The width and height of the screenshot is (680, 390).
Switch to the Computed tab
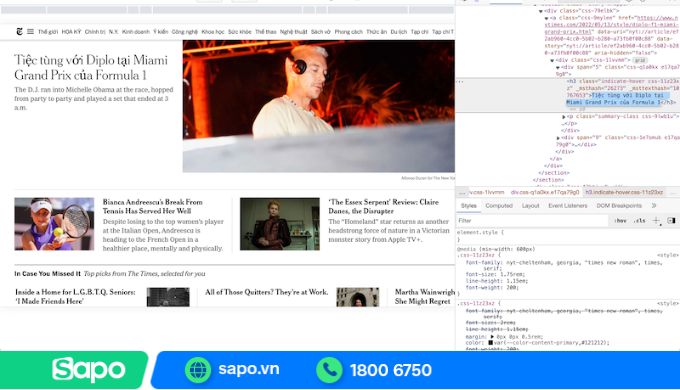[x=499, y=206]
